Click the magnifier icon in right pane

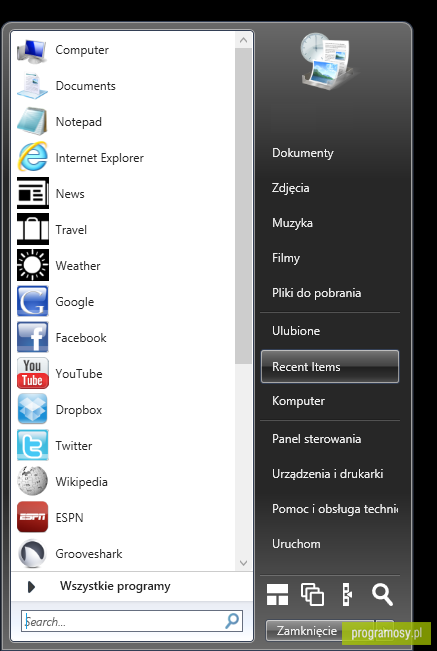pyautogui.click(x=382, y=594)
